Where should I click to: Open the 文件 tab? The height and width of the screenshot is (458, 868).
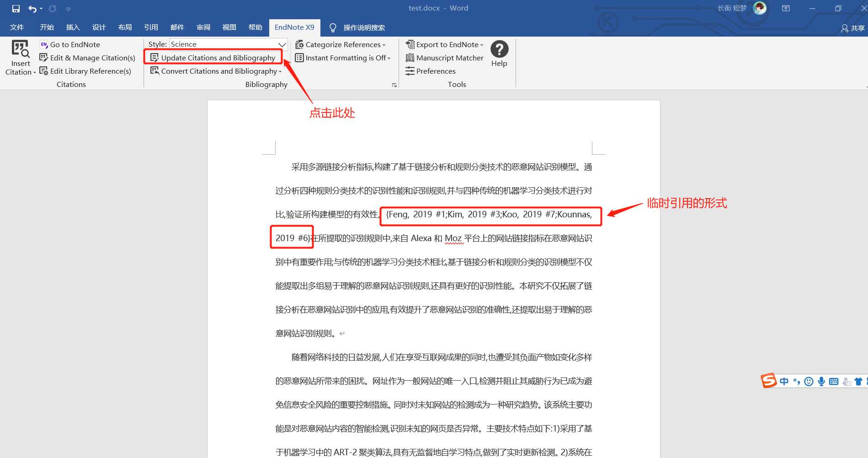17,27
